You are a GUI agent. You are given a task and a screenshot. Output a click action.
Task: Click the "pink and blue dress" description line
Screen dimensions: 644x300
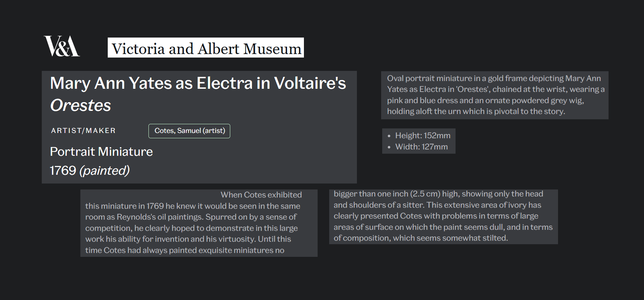tap(485, 100)
